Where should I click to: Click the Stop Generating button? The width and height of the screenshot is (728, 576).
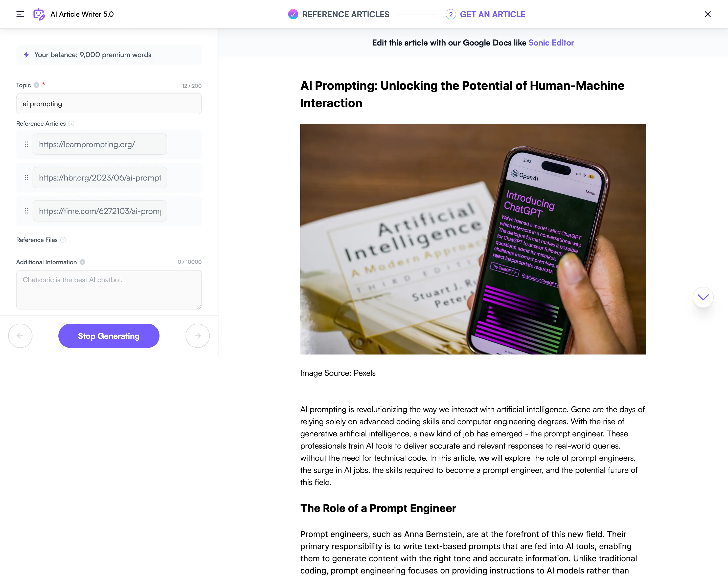(109, 336)
